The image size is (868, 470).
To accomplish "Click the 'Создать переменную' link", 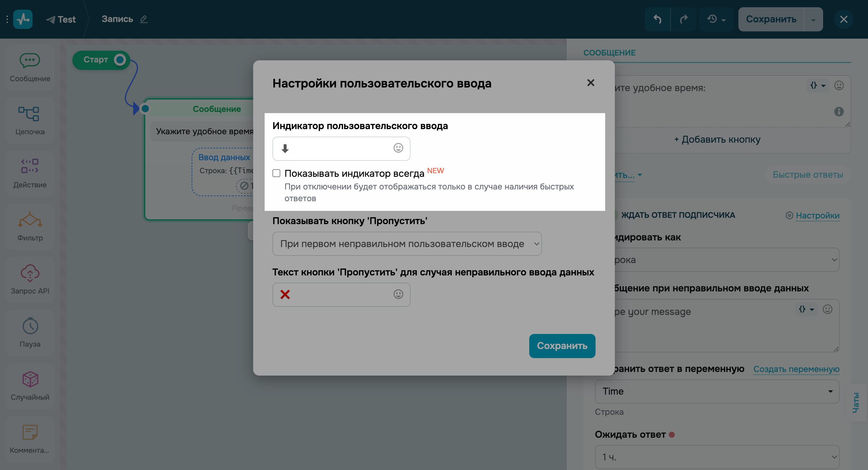I will point(796,369).
